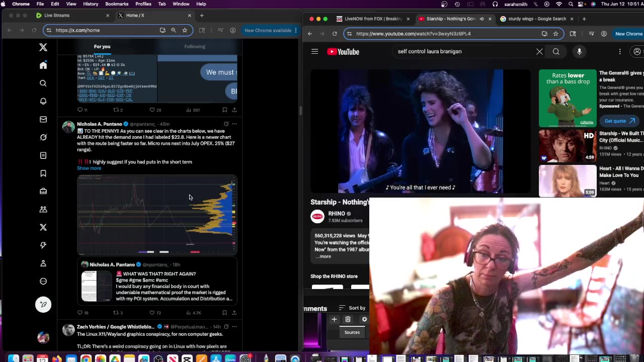Click Get quote ad button
This screenshot has height=362, width=644.
(x=619, y=121)
